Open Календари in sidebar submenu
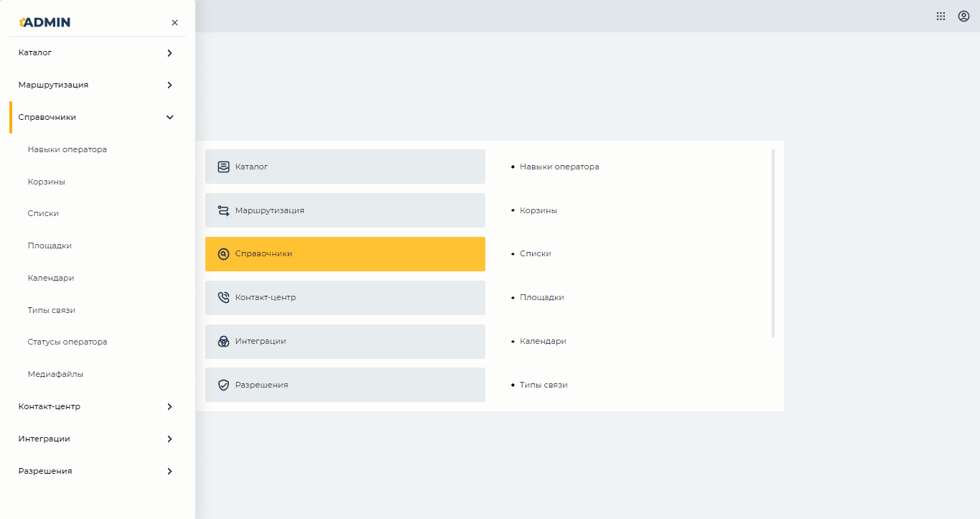980x519 pixels. click(x=51, y=278)
